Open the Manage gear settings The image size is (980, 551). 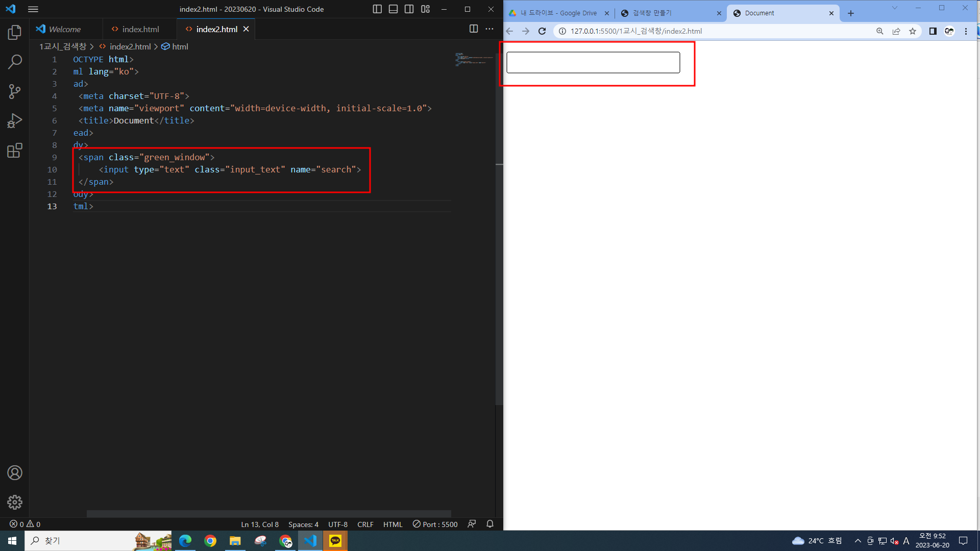(x=15, y=503)
